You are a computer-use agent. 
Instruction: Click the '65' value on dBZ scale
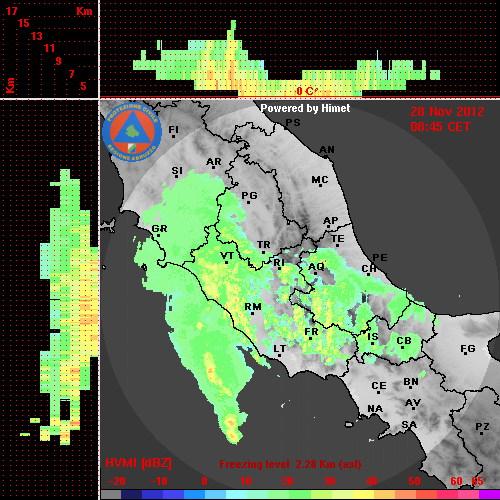coord(478,481)
